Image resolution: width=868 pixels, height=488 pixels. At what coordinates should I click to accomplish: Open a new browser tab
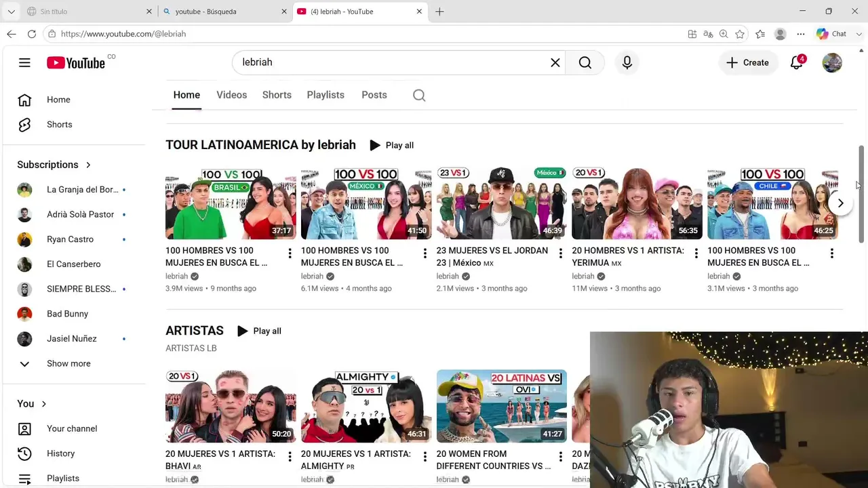(x=439, y=12)
